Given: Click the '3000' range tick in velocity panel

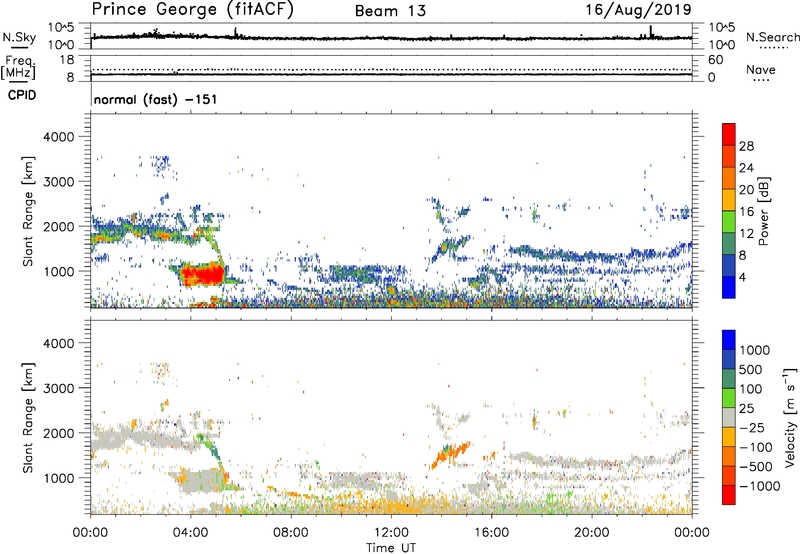Looking at the screenshot, I should point(58,388).
